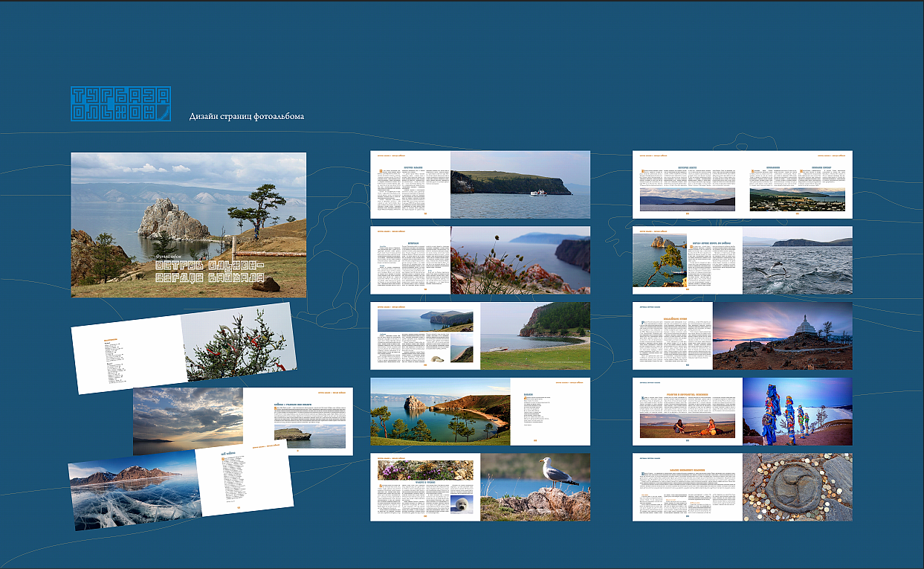Screen dimensions: 924x569
Task: Click the white seal pup picture
Action: [460, 503]
